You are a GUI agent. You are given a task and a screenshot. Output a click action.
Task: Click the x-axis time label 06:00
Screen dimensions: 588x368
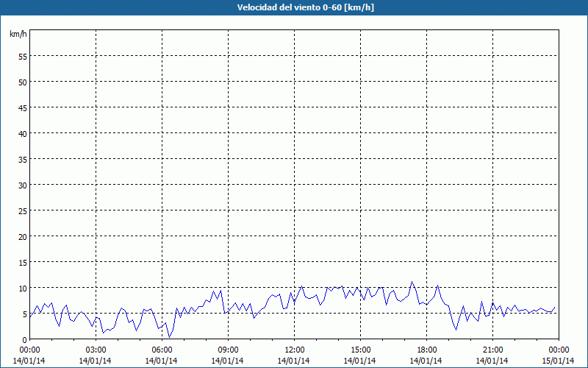click(x=162, y=350)
